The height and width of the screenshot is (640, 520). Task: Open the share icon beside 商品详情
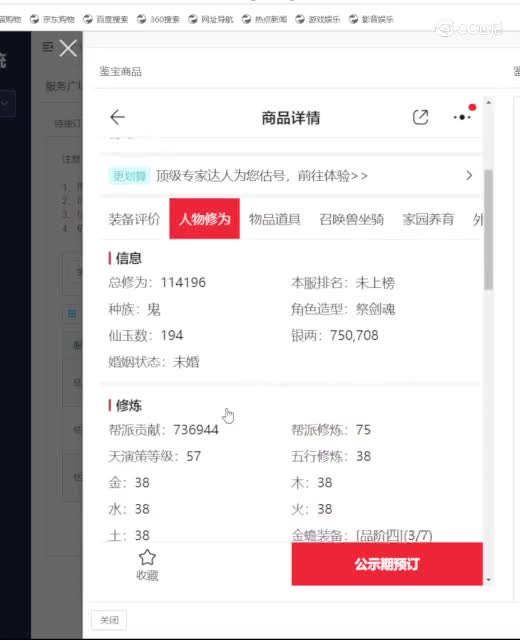[x=420, y=118]
